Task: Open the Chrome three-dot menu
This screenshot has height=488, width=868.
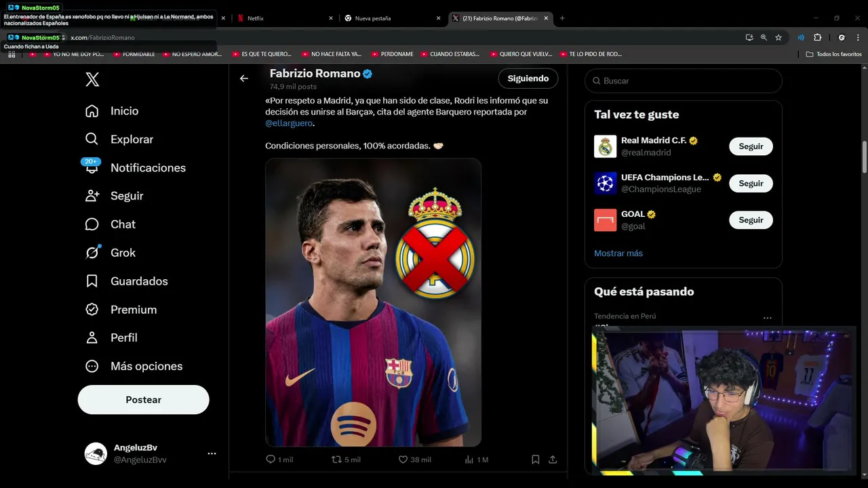Action: (857, 38)
